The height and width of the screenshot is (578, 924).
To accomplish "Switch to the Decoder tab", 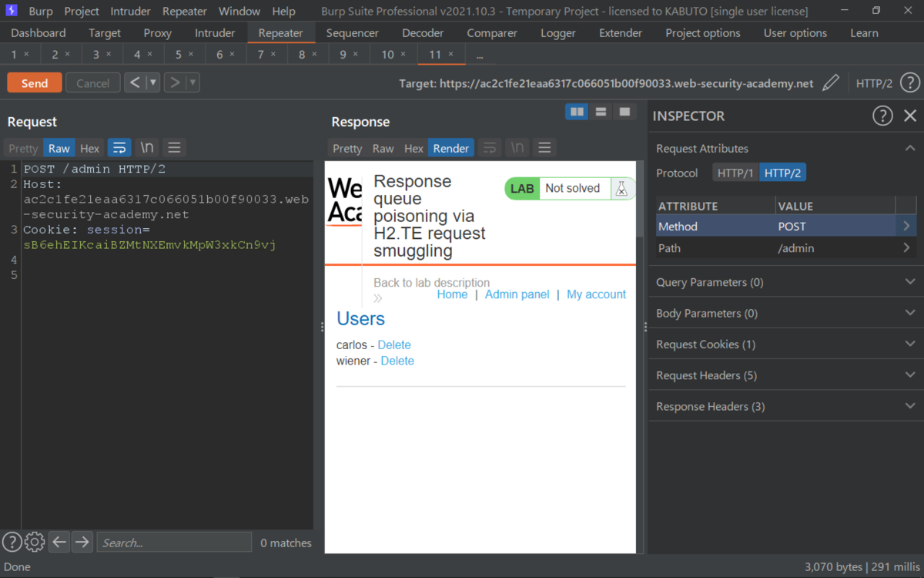I will (x=423, y=33).
